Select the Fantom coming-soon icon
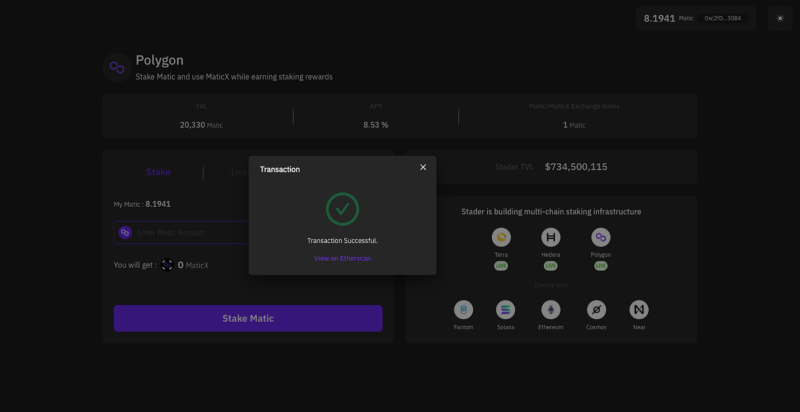The height and width of the screenshot is (412, 800). pos(463,310)
